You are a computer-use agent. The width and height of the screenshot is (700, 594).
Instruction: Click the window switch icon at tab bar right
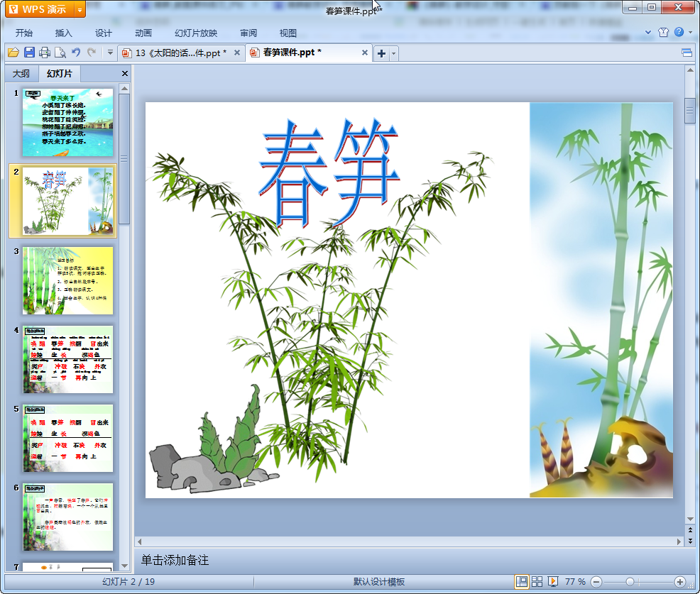point(687,53)
